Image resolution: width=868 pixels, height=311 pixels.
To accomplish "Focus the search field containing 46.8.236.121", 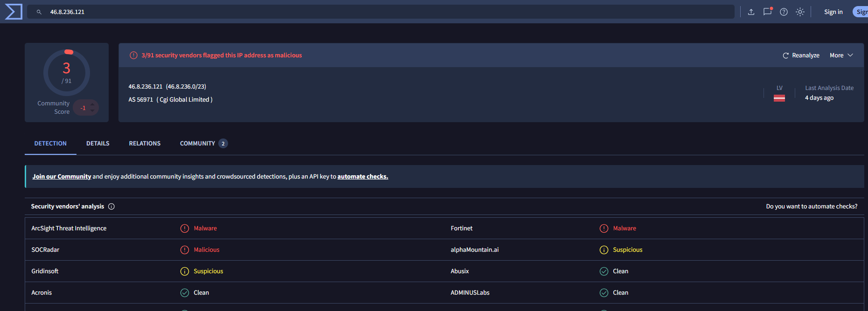I will pos(381,12).
